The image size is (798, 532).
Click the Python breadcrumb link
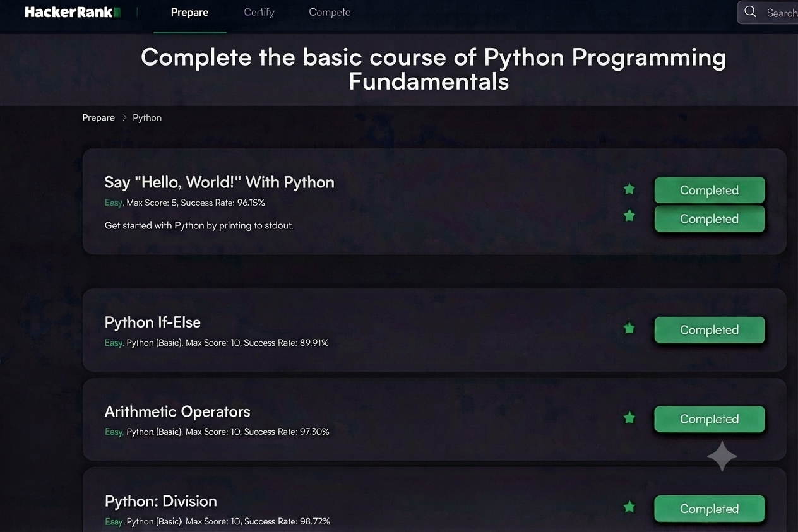[x=147, y=117]
